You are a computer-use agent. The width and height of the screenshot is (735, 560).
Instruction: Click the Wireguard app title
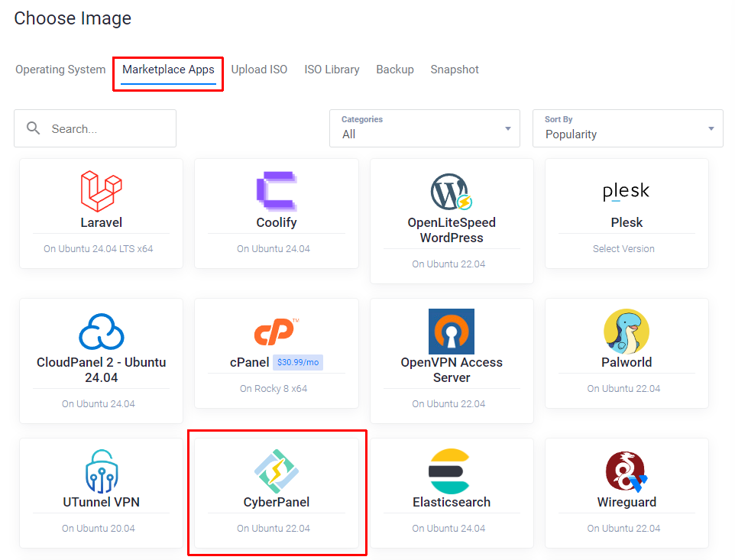tap(627, 502)
